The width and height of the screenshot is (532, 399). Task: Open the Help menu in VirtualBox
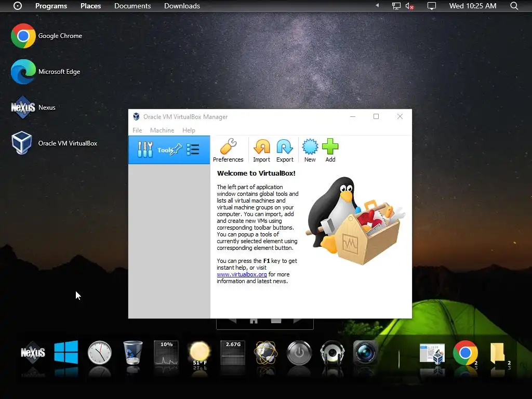point(189,130)
